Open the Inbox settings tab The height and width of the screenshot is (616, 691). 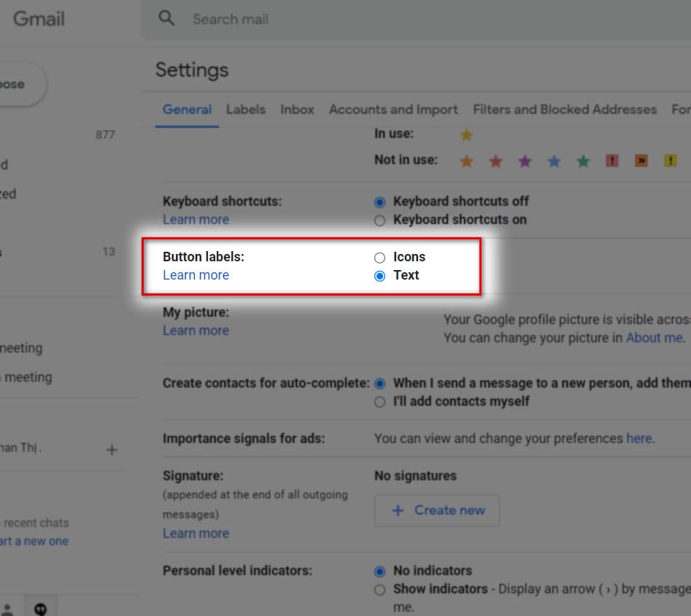tap(297, 109)
